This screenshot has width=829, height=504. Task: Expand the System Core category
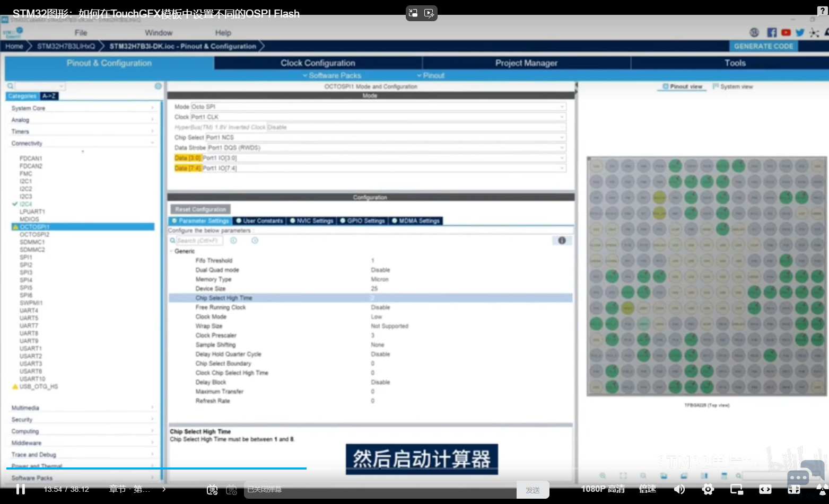coord(82,108)
